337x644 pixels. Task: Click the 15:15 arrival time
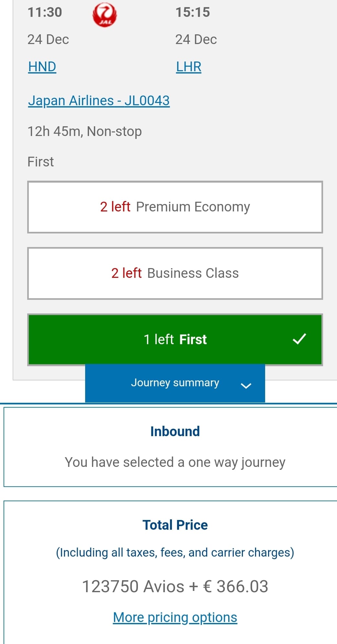[193, 12]
